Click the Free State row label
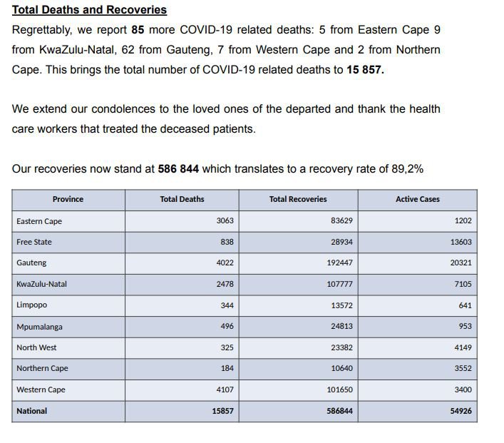This screenshot has width=504, height=443. [34, 242]
